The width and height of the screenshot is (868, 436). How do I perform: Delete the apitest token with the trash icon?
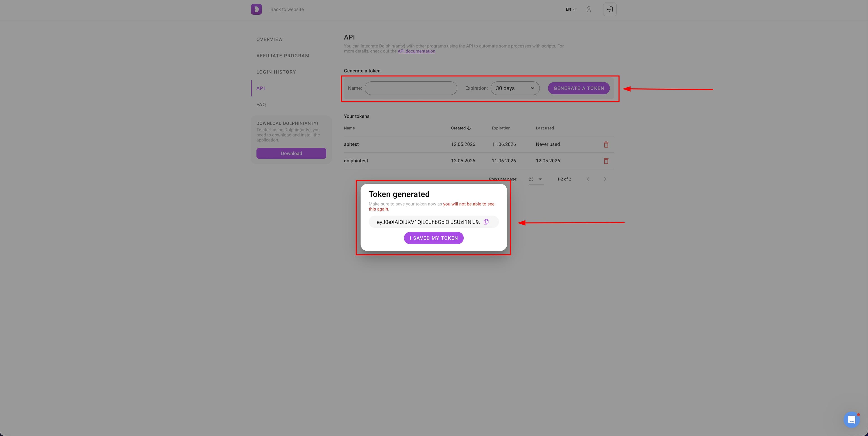click(x=606, y=144)
